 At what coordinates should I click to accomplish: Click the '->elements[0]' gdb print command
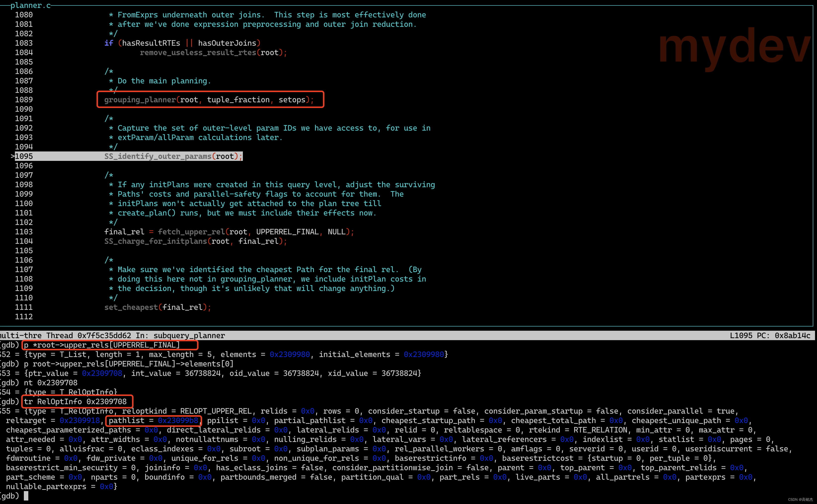tap(129, 364)
